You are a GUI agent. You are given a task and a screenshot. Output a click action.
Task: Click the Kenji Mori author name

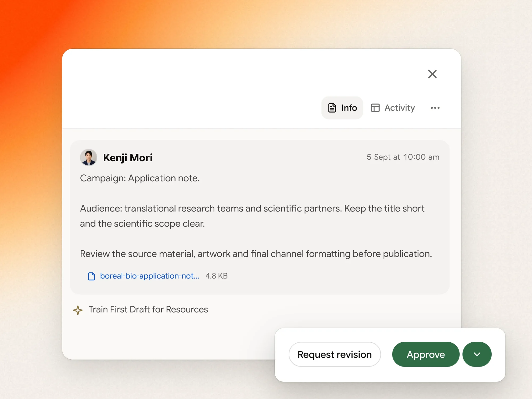click(128, 157)
